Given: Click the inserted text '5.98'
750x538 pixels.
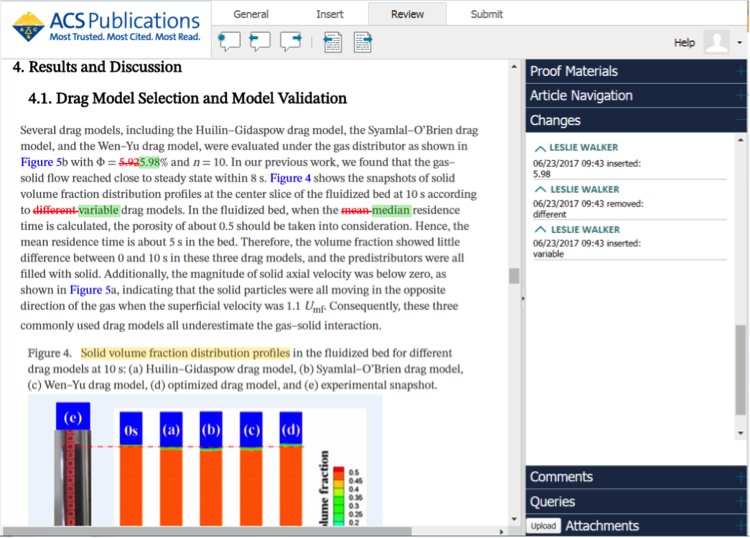Looking at the screenshot, I should [x=149, y=163].
